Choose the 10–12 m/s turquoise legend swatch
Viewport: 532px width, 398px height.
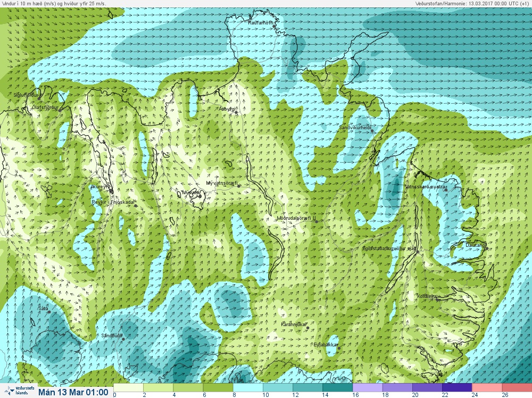[278, 387]
